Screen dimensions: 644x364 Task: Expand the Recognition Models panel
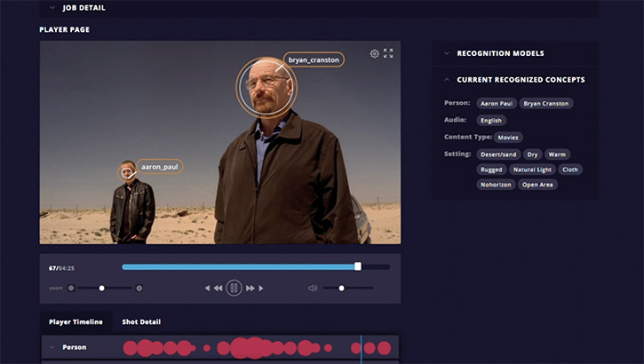pyautogui.click(x=447, y=53)
